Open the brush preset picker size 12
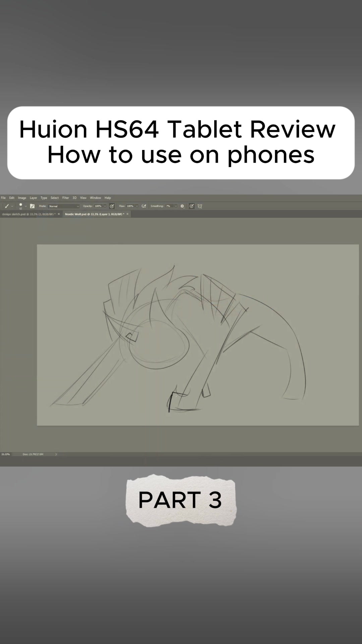 tap(20, 206)
